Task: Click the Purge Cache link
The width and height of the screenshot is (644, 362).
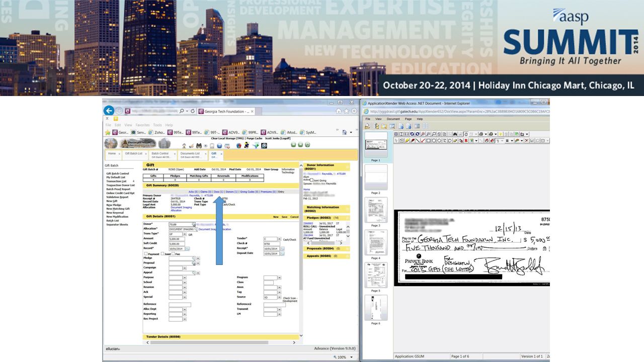Action: (x=254, y=138)
